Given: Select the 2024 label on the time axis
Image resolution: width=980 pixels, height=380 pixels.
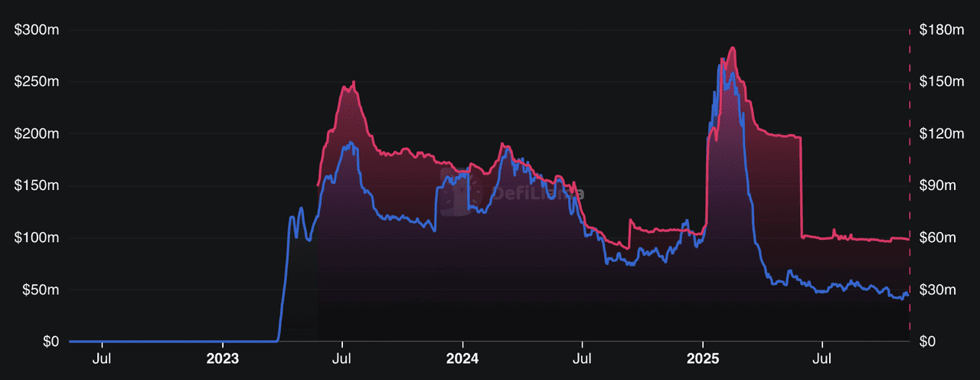Looking at the screenshot, I should pos(462,358).
